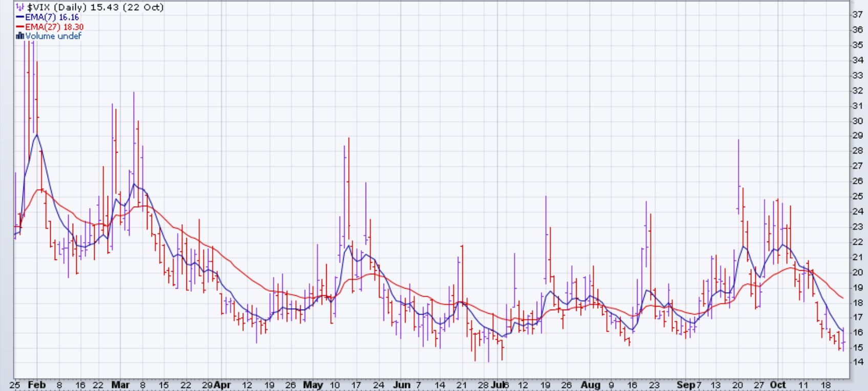The width and height of the screenshot is (868, 391).
Task: Click the 20 value on the price axis
Action: 857,272
